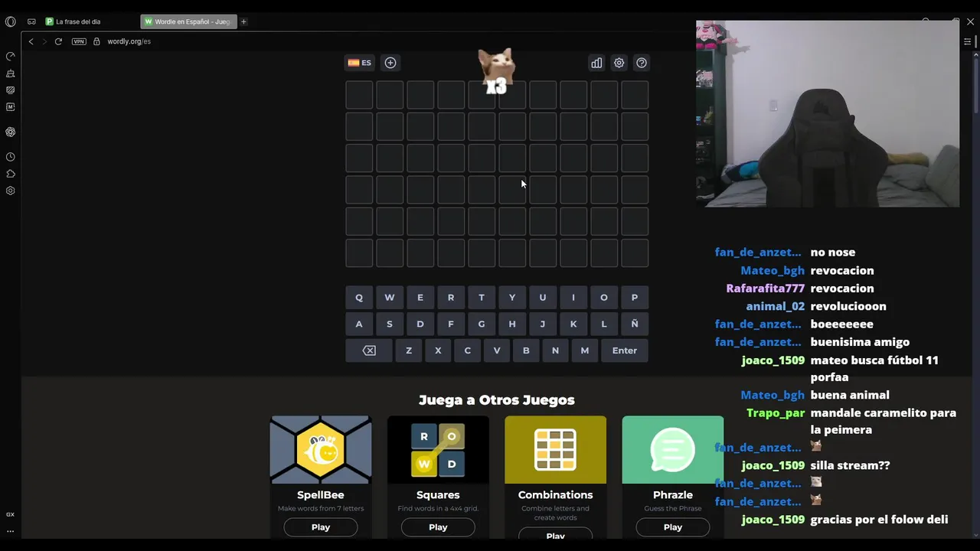Click the M key on the keyboard
980x551 pixels.
tap(585, 350)
